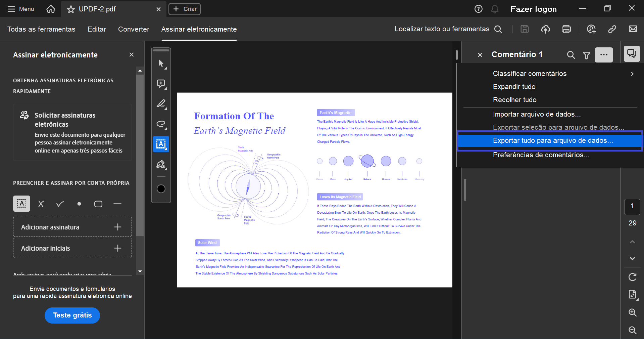This screenshot has height=339, width=644.
Task: Select the arrow selection tool
Action: pos(161,63)
